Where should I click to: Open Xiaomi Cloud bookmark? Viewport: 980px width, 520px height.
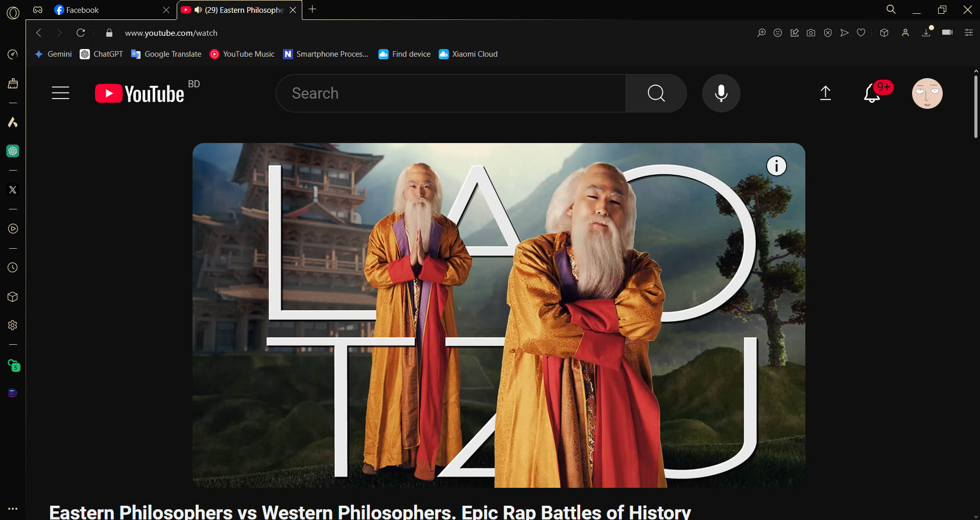click(468, 54)
